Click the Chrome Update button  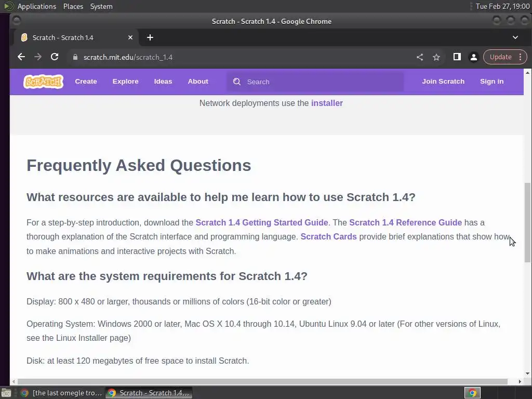[500, 57]
